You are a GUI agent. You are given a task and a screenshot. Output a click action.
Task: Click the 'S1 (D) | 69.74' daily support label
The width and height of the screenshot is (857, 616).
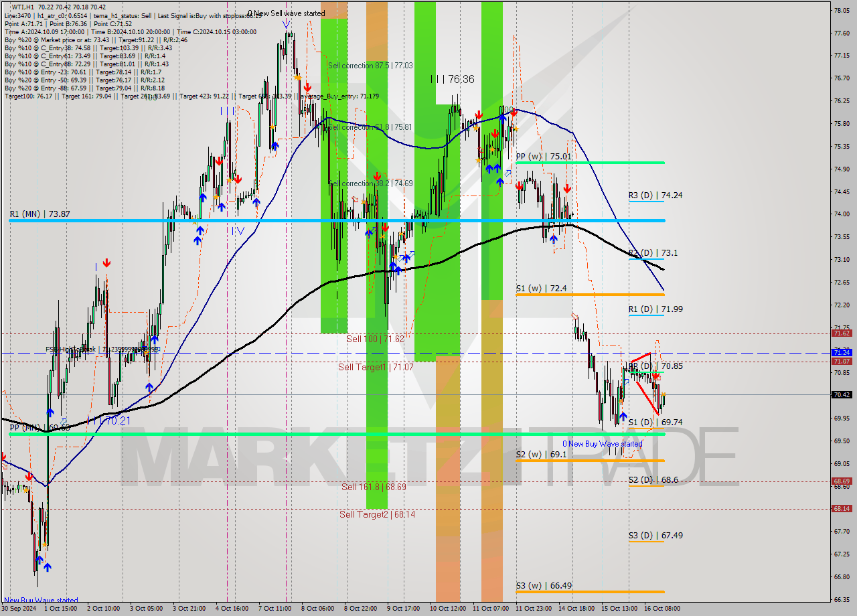[x=655, y=422]
